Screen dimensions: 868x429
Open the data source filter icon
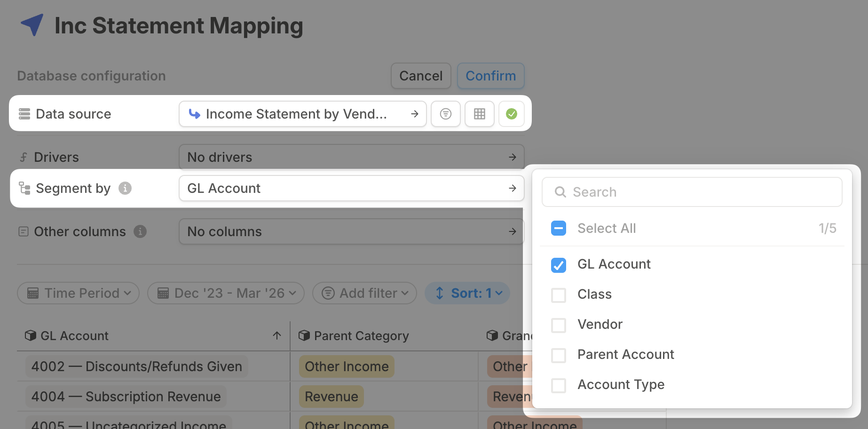point(446,114)
